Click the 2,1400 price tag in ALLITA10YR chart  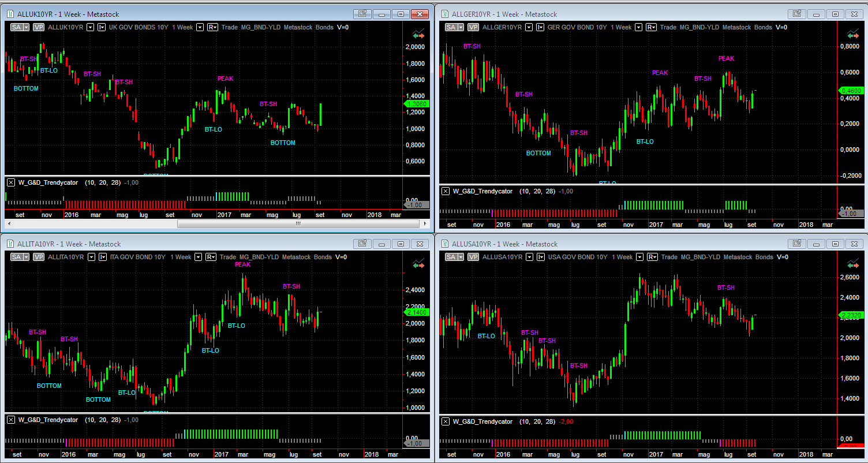[416, 312]
